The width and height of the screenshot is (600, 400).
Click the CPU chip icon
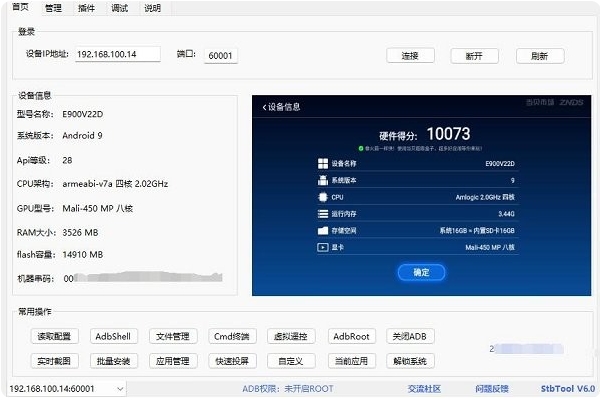pos(322,197)
